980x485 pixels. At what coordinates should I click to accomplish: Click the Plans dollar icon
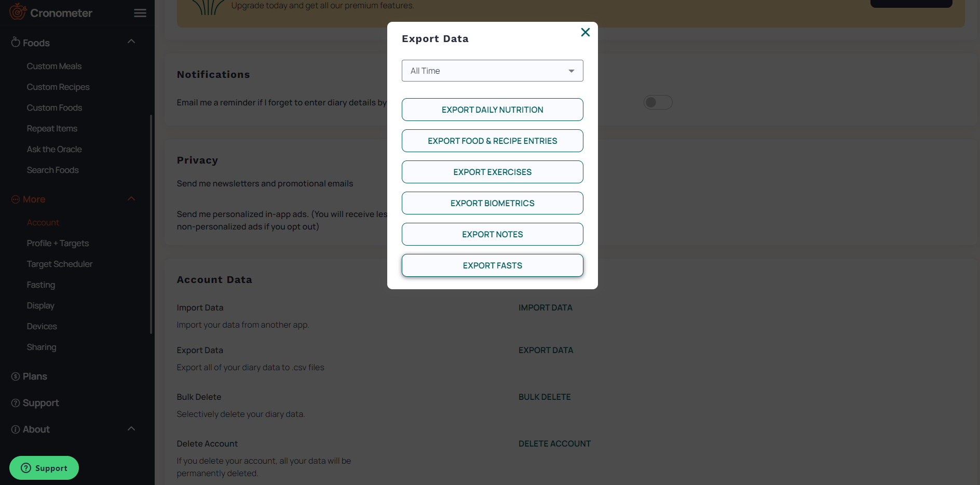[x=15, y=376]
